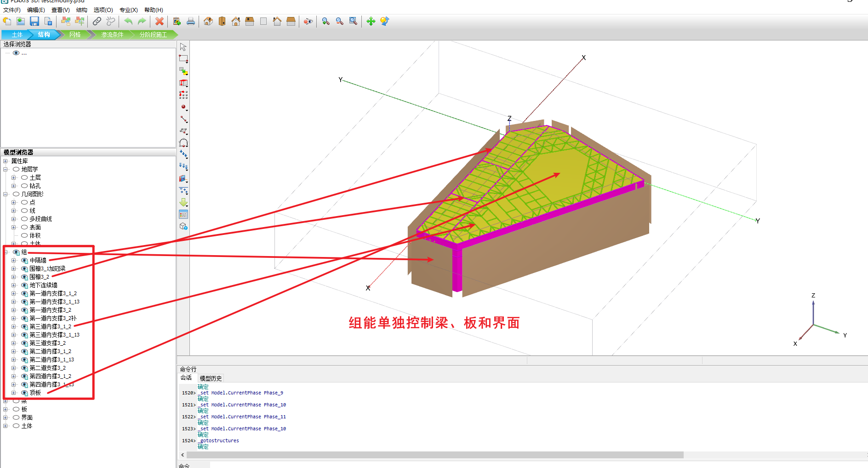Click the zoom in magnifier icon
The width and height of the screenshot is (868, 468).
(x=326, y=21)
